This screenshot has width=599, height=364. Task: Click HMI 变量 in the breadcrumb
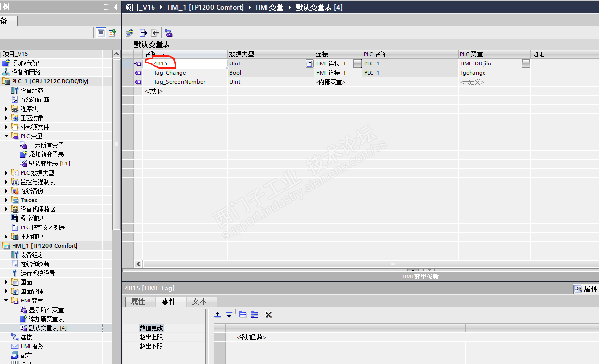269,7
